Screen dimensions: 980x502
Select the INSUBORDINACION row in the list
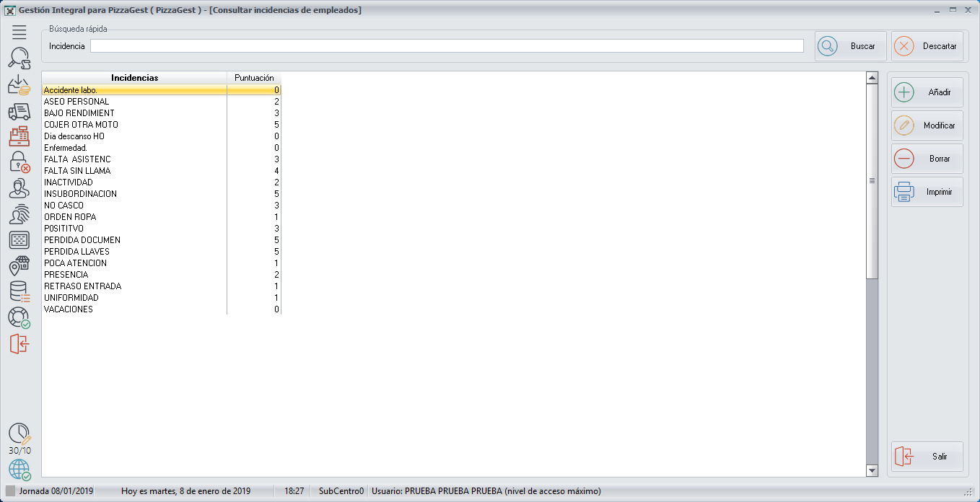click(80, 194)
